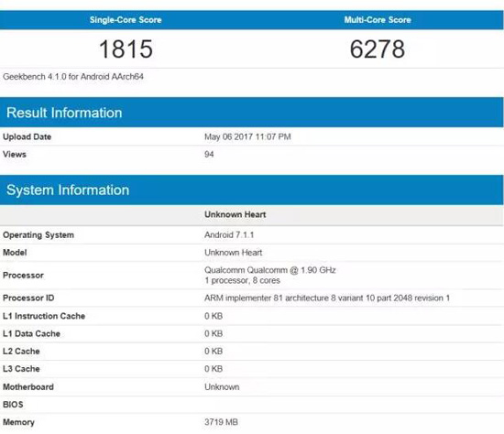Click the Android 7.1.1 operating system value
The width and height of the screenshot is (504, 434).
click(x=229, y=234)
